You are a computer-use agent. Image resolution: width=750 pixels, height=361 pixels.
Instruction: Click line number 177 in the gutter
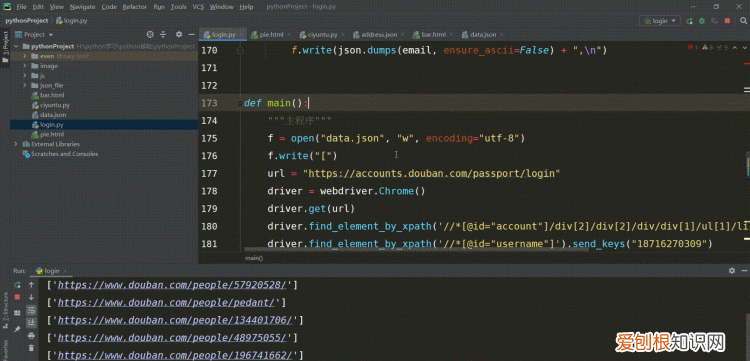pyautogui.click(x=210, y=174)
